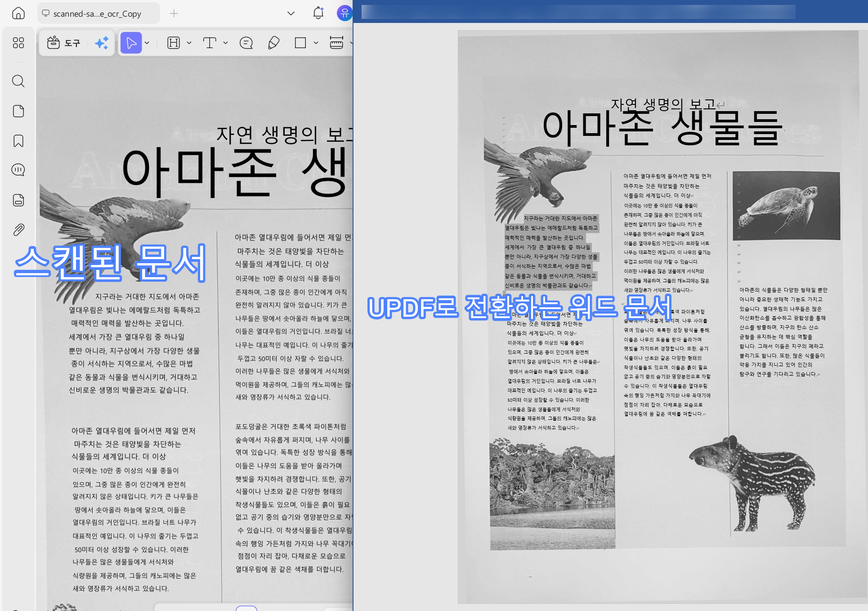Open the comments panel in sidebar

[18, 170]
